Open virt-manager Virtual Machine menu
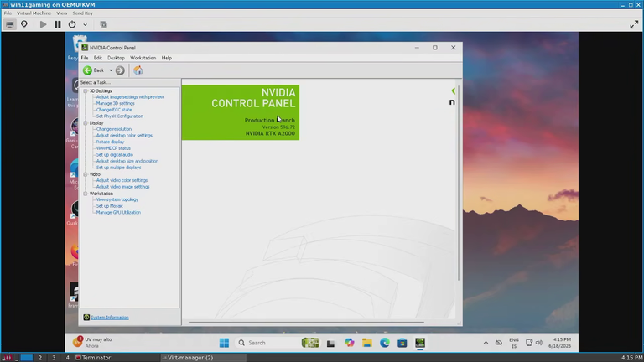The image size is (644, 362). tap(34, 13)
